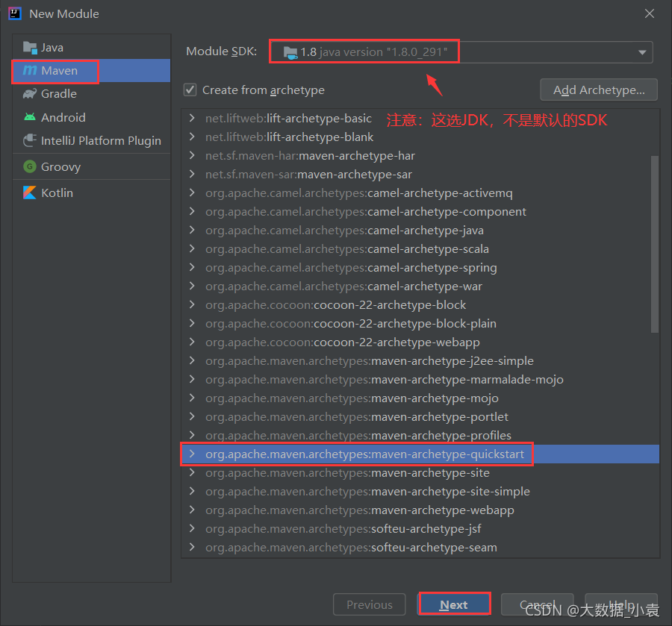Toggle the Create from archetype checkbox
672x626 pixels.
pos(190,90)
